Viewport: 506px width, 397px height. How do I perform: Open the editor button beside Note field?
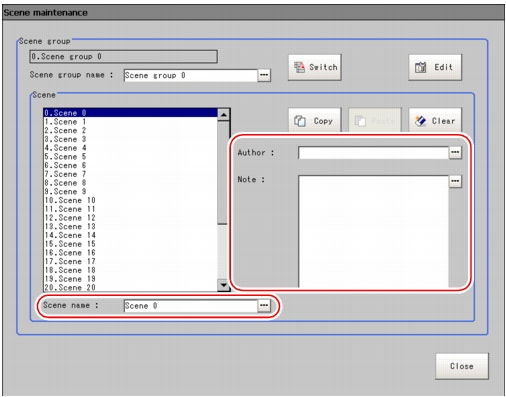coord(455,181)
